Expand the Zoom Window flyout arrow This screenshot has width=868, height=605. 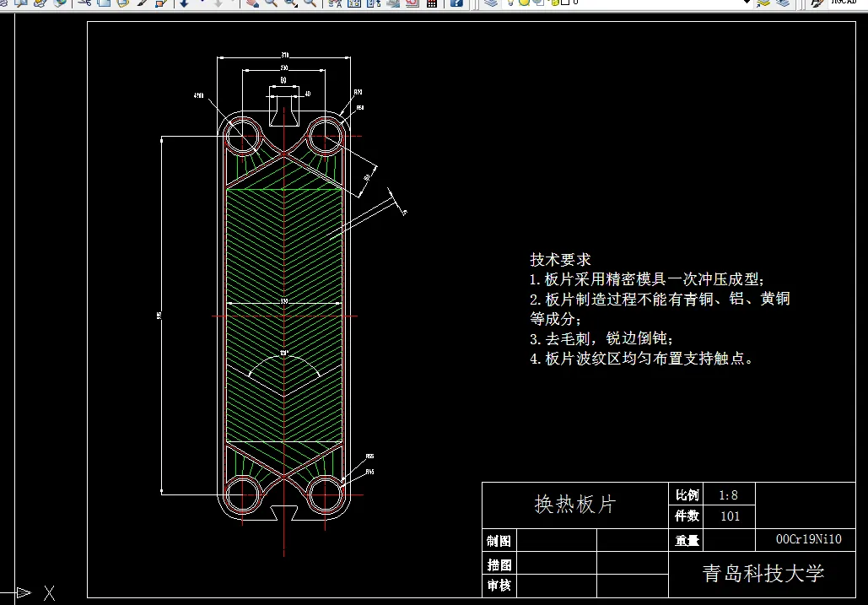[x=297, y=6]
